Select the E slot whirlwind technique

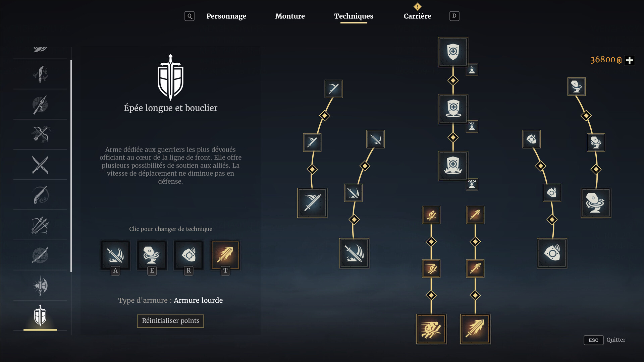coord(152,255)
